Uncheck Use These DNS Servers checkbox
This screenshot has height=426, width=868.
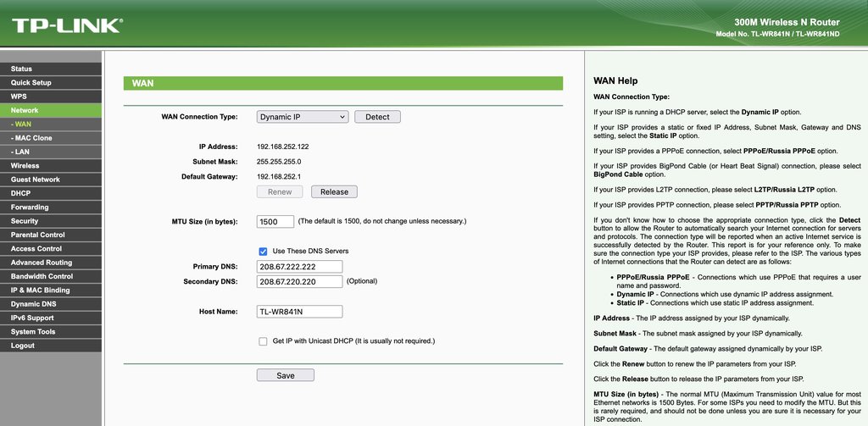coord(264,251)
